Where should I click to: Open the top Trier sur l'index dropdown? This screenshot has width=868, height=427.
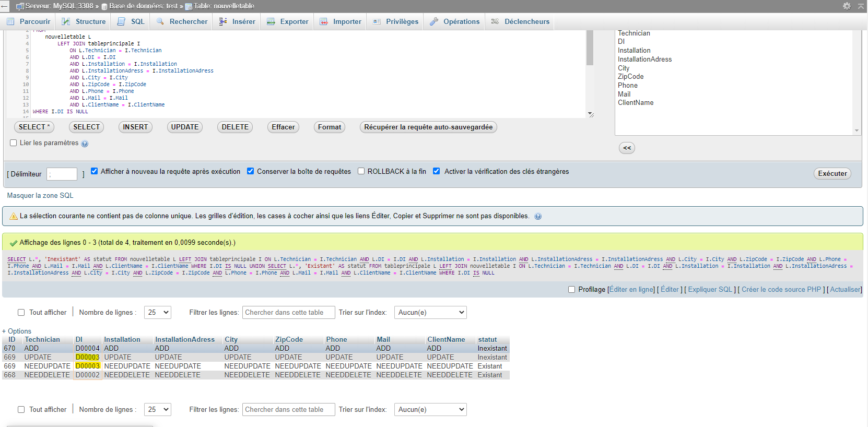point(430,312)
